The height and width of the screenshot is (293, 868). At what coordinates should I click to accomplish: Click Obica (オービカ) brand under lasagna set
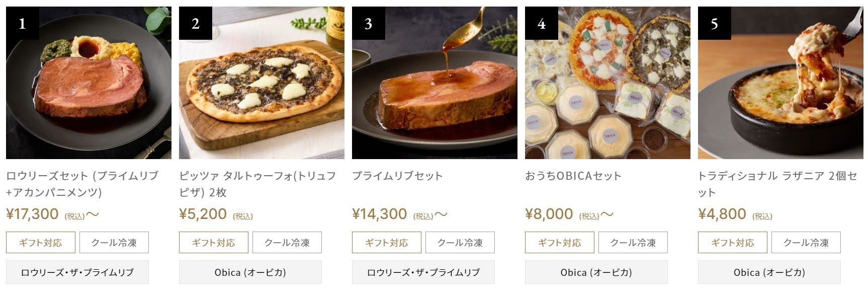coord(769,272)
